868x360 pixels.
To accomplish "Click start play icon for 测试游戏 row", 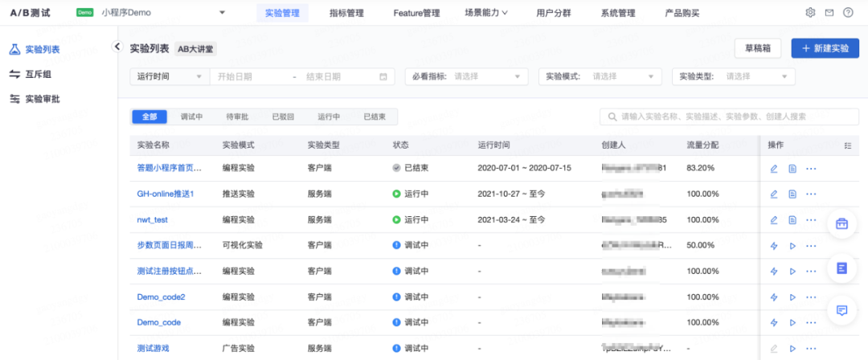I will 792,349.
